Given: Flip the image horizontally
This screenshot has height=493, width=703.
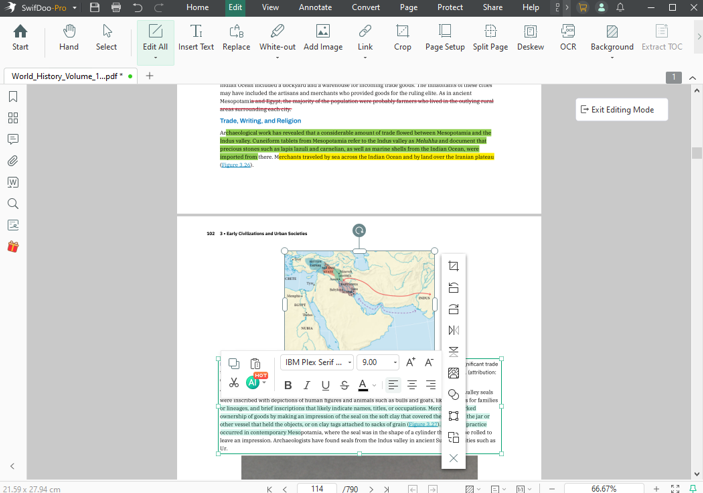Looking at the screenshot, I should click(453, 330).
